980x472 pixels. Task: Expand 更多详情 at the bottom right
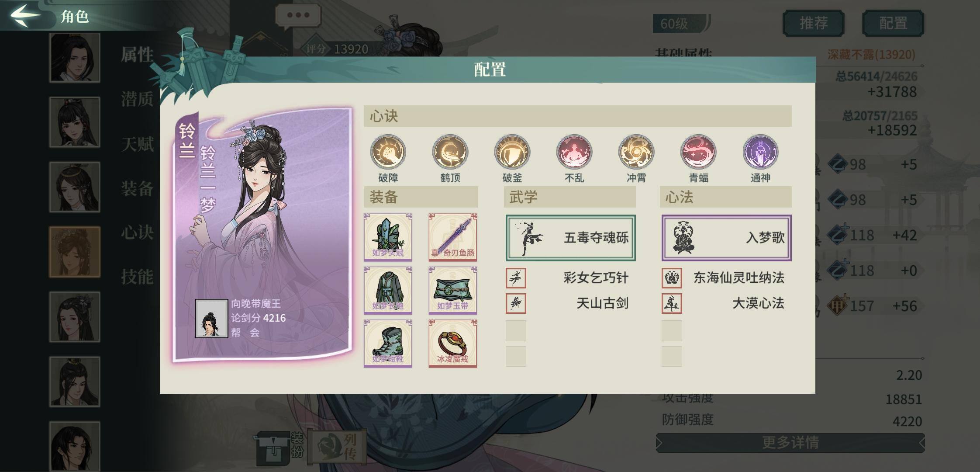(790, 443)
